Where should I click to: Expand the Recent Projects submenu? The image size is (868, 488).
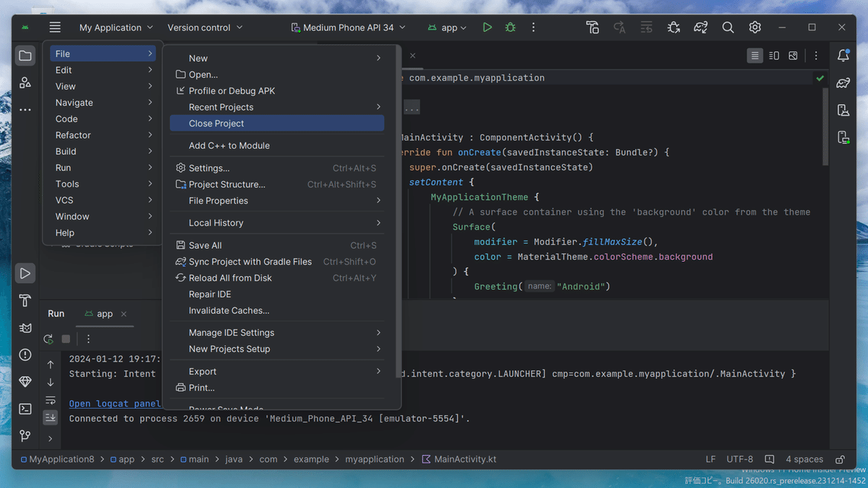277,107
